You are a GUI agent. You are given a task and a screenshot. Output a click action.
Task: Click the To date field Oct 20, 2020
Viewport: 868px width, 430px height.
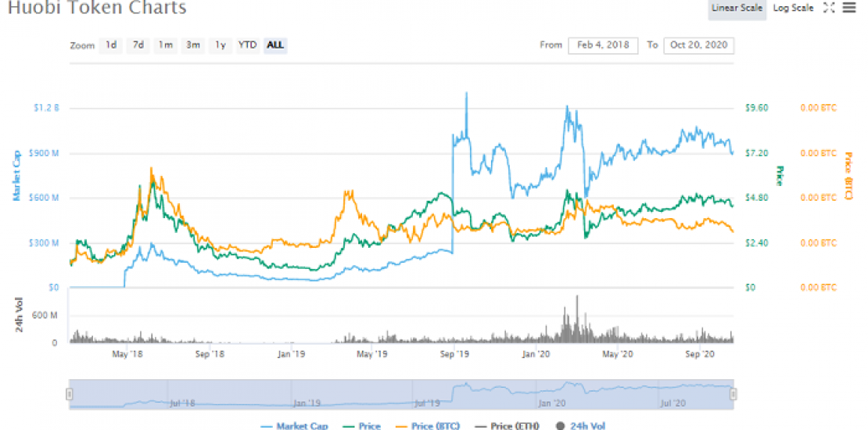coord(698,45)
